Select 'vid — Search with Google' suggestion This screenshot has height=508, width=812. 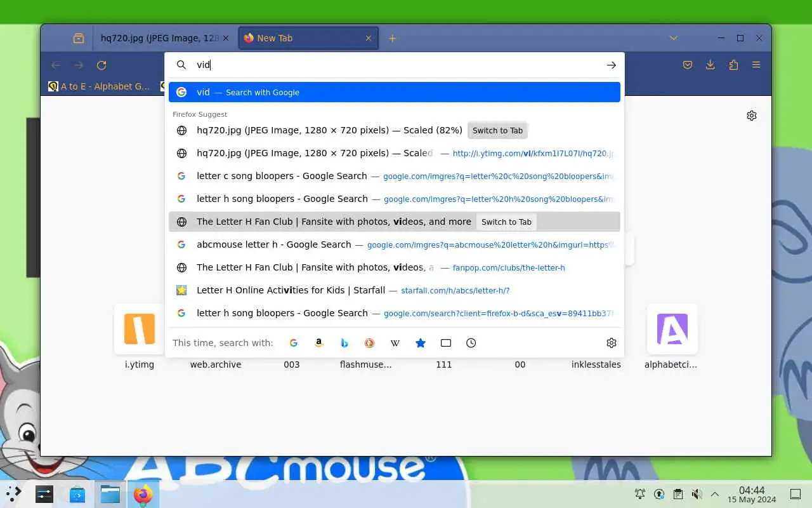coord(395,92)
